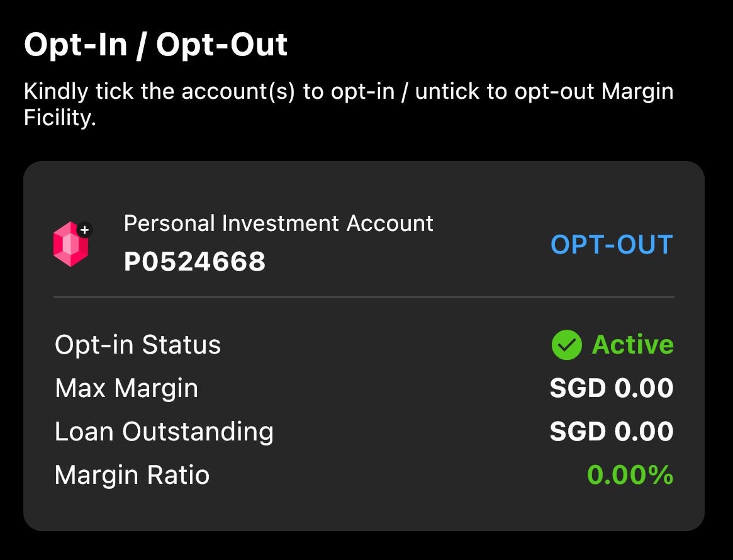Click the account number P0524668
Image resolution: width=733 pixels, height=560 pixels.
pyautogui.click(x=195, y=262)
